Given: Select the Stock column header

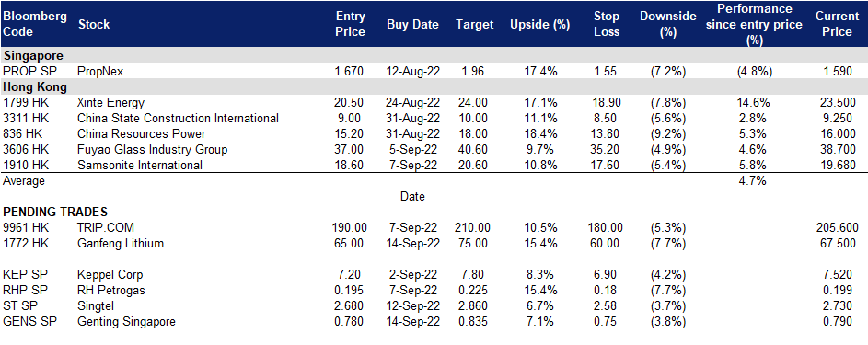Looking at the screenshot, I should pyautogui.click(x=94, y=24).
